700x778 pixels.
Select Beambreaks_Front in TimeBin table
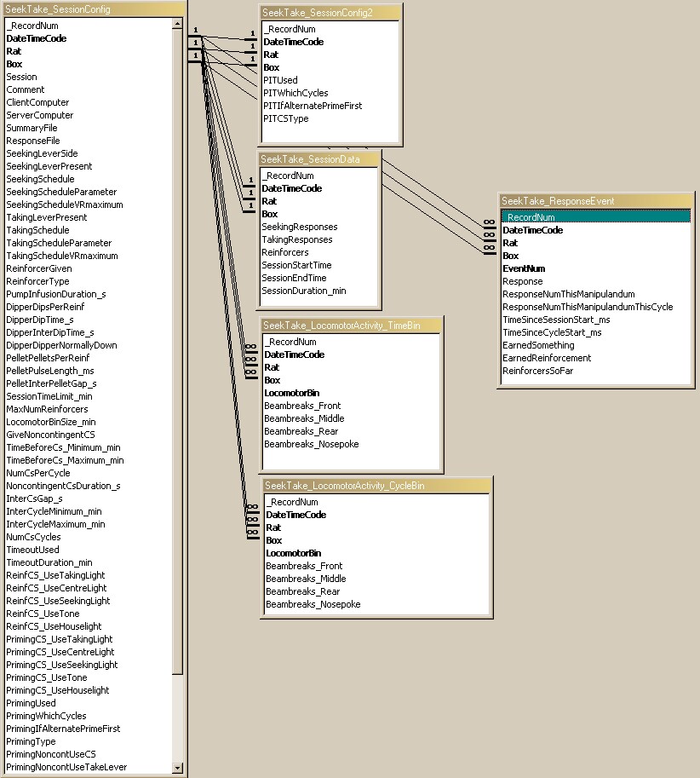coord(302,406)
